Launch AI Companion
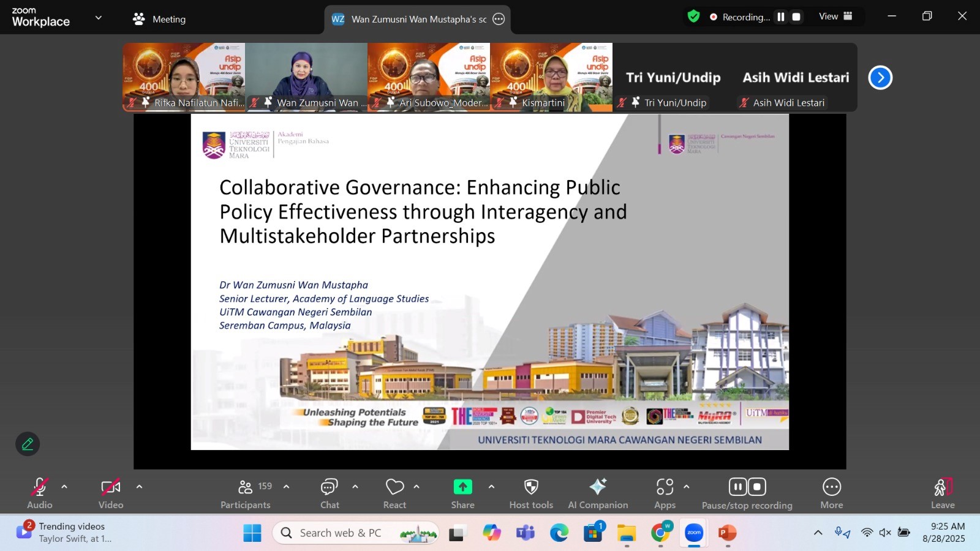Image resolution: width=980 pixels, height=551 pixels. pyautogui.click(x=597, y=488)
